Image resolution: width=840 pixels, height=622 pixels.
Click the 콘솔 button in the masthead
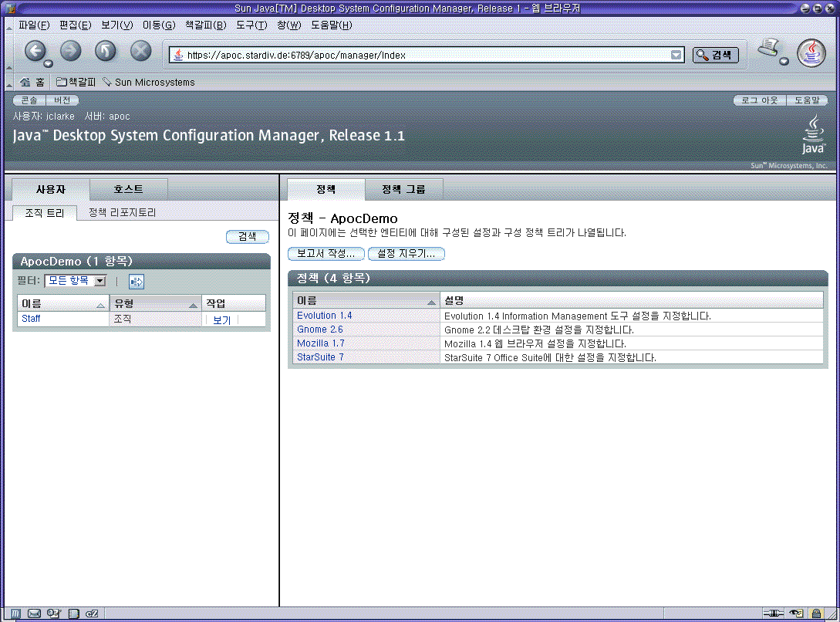click(29, 100)
